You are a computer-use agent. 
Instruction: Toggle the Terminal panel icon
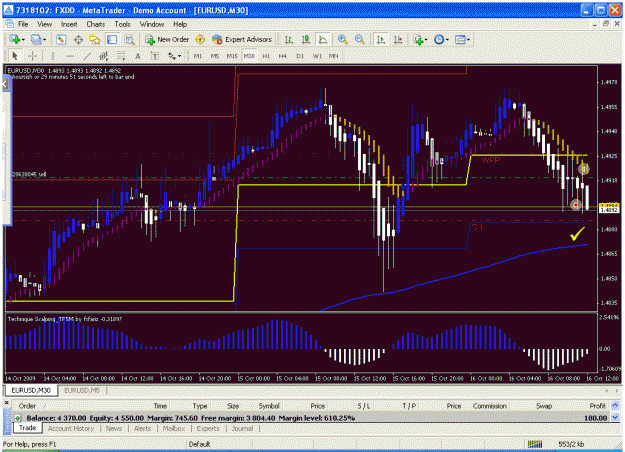point(112,39)
